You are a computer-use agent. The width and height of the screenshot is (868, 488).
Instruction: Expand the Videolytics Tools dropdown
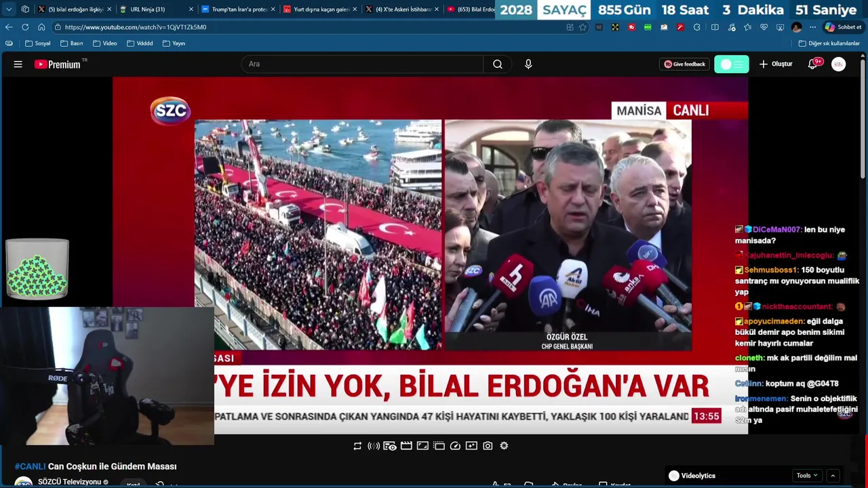point(807,476)
